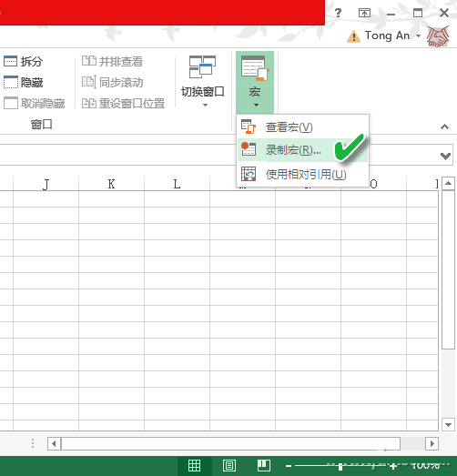
Task: Collapse the 宏 dropdown arrow
Action: (256, 105)
